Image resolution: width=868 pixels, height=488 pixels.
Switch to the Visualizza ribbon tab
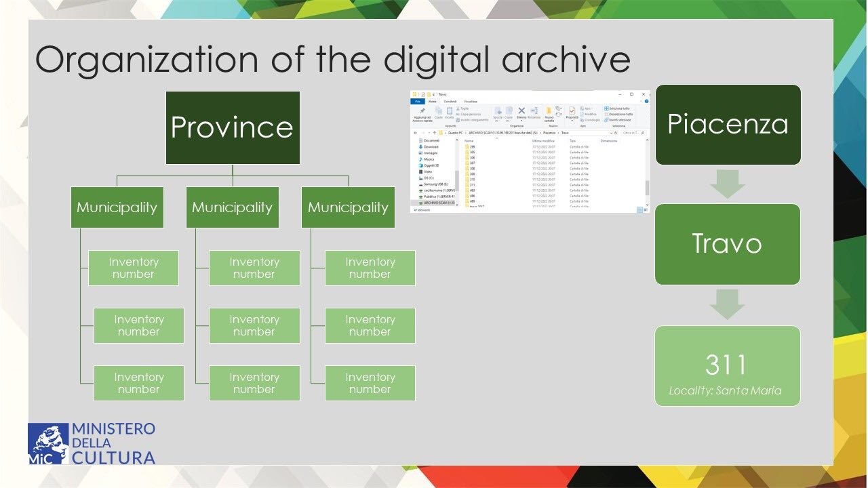point(470,101)
